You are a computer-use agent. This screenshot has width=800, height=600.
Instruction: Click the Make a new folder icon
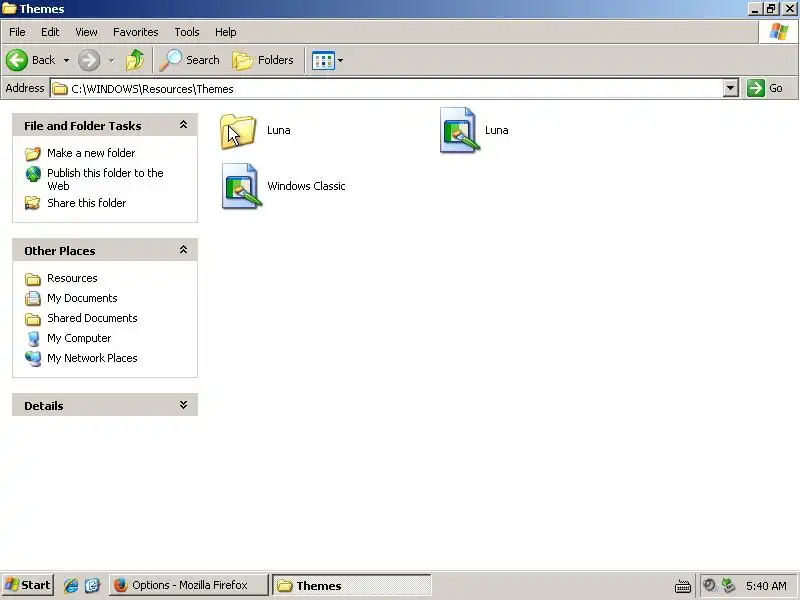(33, 153)
